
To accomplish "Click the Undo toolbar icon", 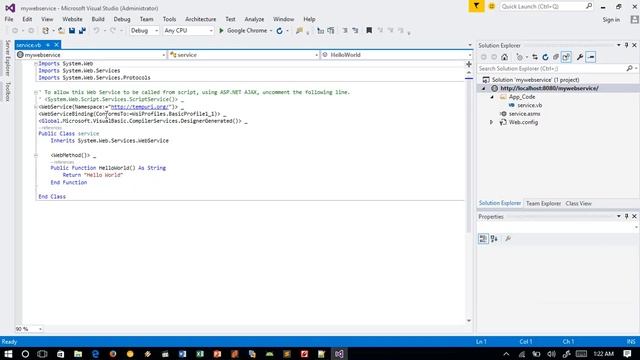I will click(96, 31).
